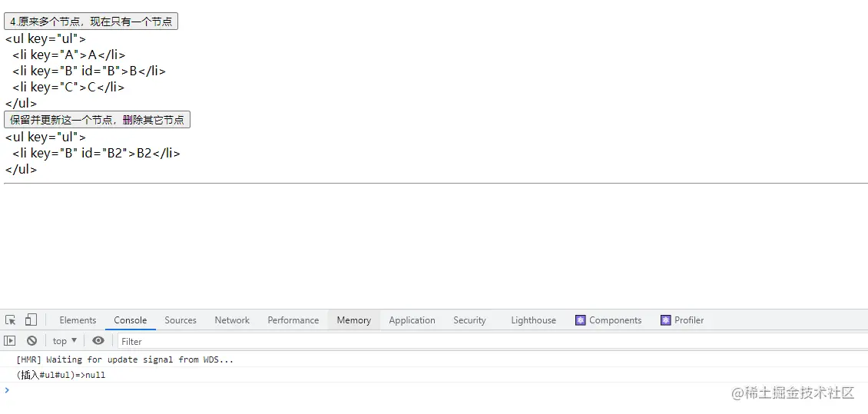Viewport: 868px width, 414px height.
Task: Switch to the Memory tab
Action: tap(354, 320)
